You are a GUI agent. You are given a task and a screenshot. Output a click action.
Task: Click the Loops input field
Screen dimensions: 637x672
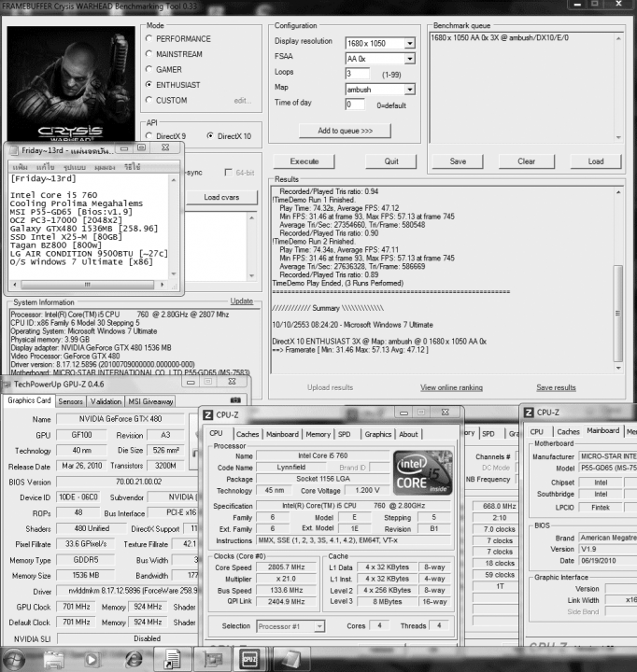pyautogui.click(x=358, y=74)
